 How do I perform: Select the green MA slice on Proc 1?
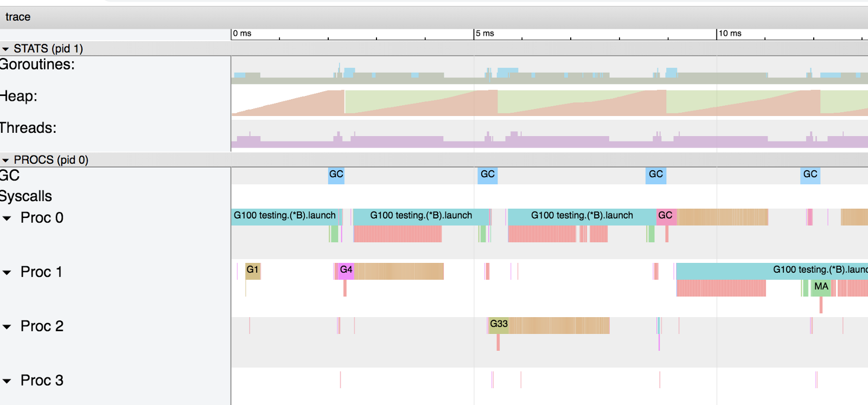[x=821, y=288]
